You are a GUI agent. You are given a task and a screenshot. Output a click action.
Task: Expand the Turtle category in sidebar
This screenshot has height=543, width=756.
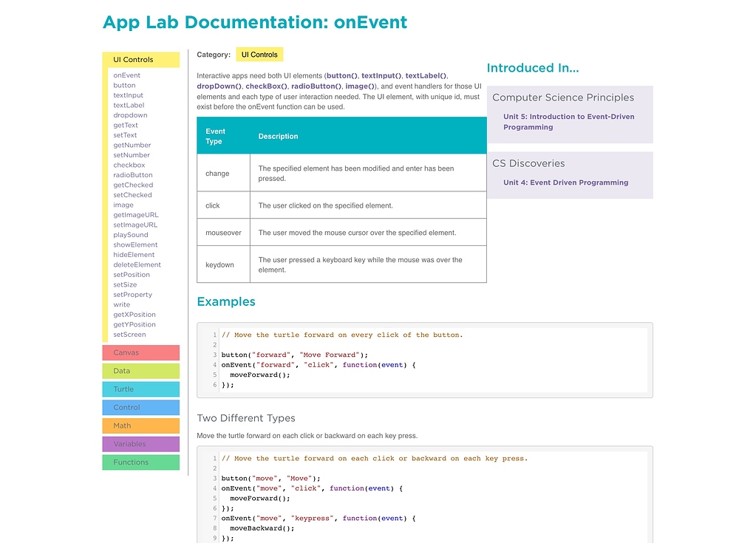click(140, 389)
